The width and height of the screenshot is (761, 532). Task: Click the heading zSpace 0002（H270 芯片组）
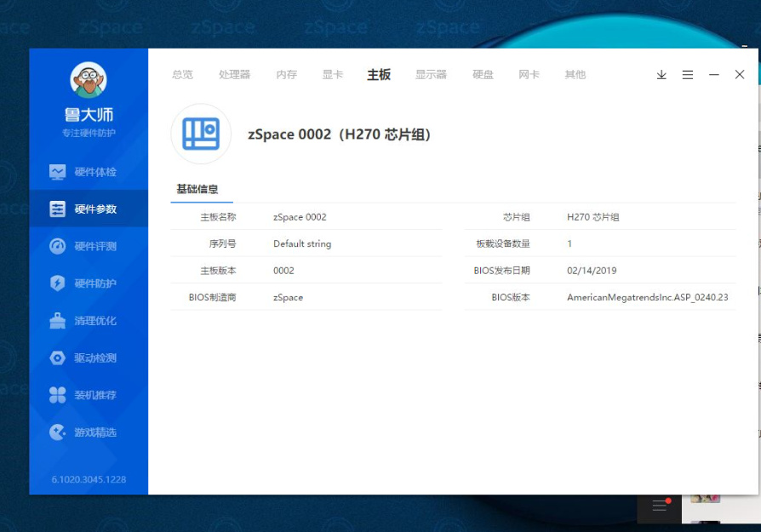click(340, 134)
